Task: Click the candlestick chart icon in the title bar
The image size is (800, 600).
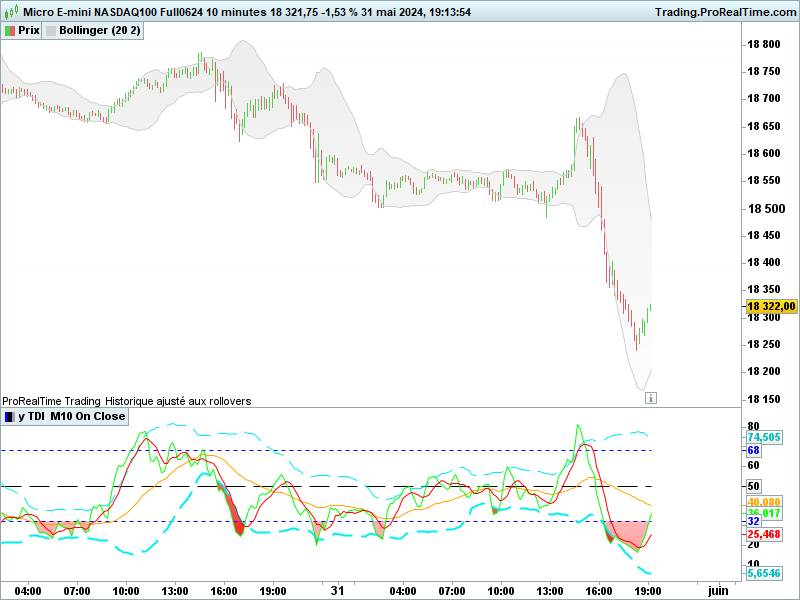Action: tap(11, 11)
